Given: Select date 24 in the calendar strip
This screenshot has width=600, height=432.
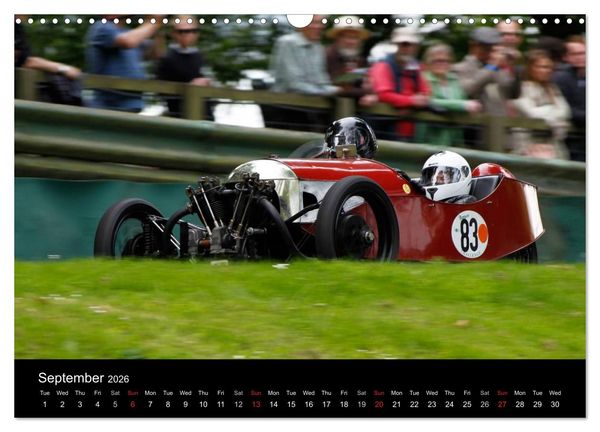Looking at the screenshot, I should pyautogui.click(x=450, y=404).
